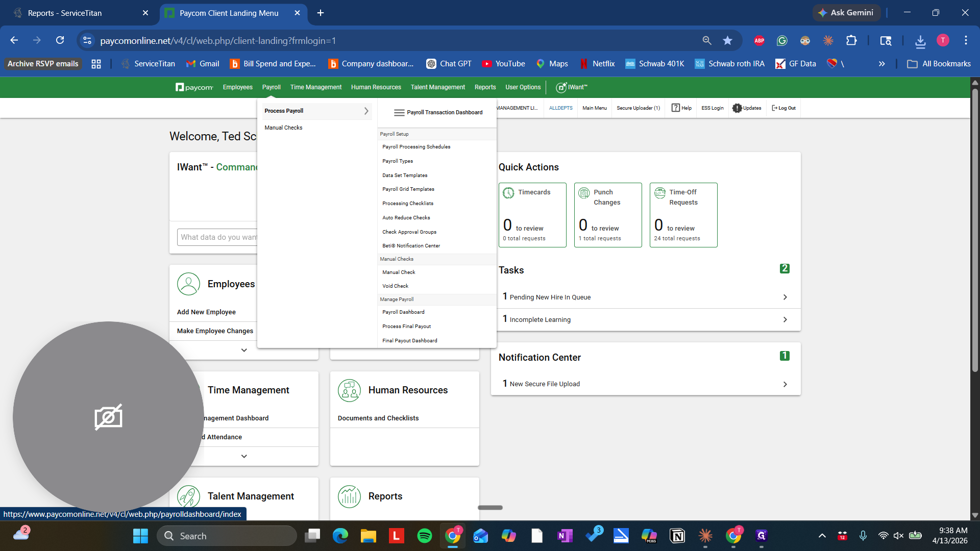Expand the Process Payroll submenu arrow

tap(366, 111)
